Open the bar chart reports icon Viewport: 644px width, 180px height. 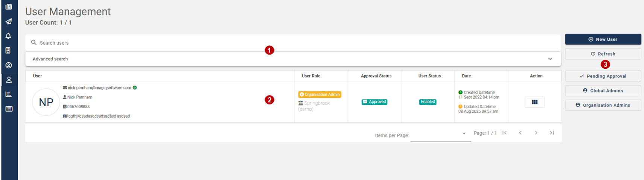(9, 94)
